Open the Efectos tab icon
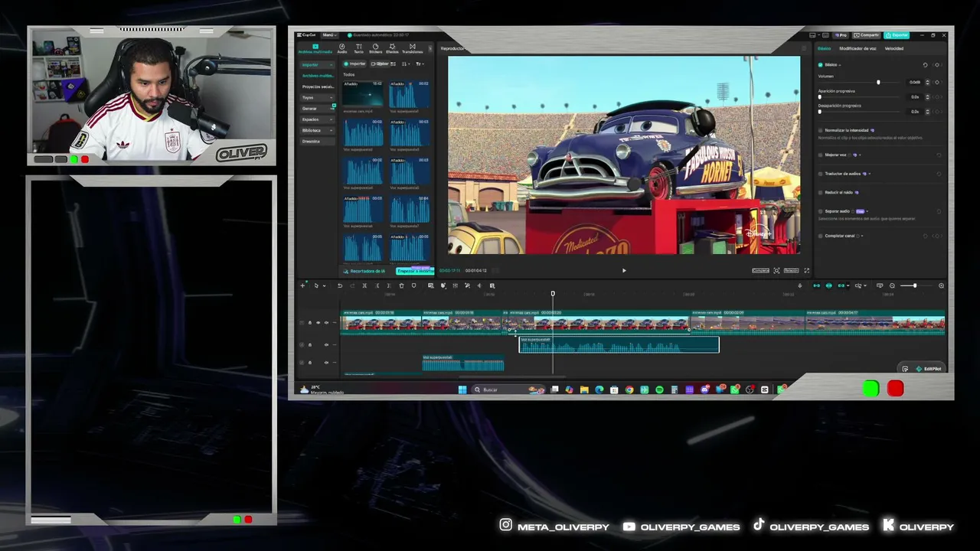 (392, 48)
